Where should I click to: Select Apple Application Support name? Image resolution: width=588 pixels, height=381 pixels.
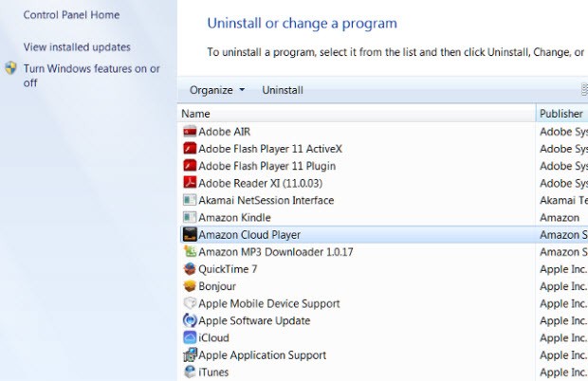262,355
